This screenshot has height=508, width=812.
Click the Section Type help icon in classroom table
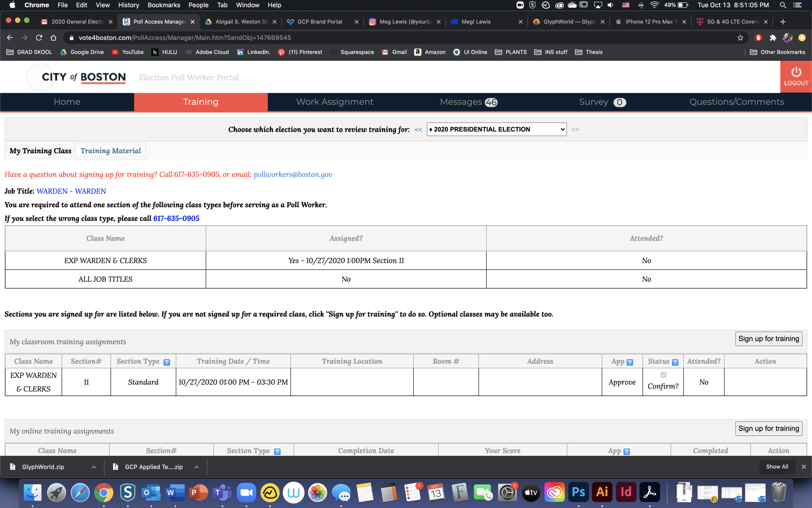coord(167,362)
